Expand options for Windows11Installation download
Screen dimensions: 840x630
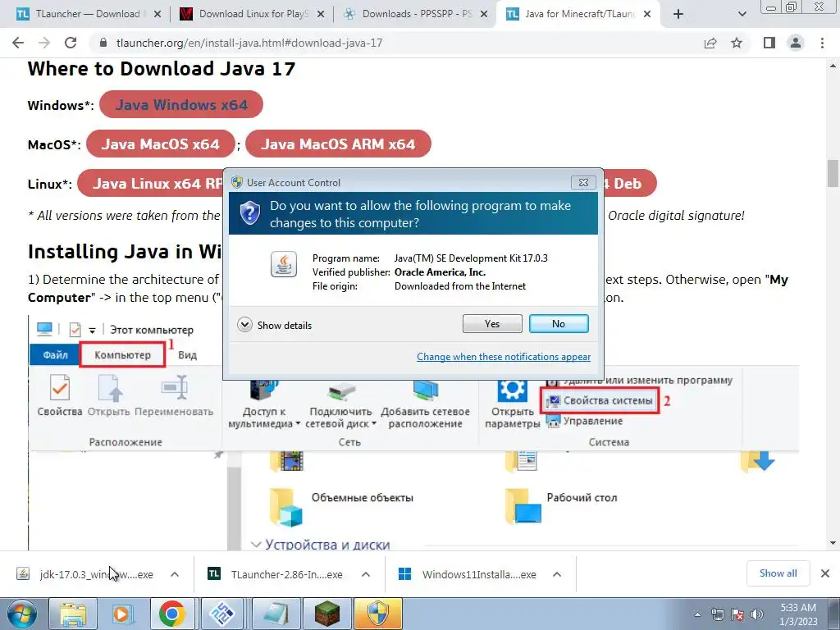pyautogui.click(x=557, y=574)
